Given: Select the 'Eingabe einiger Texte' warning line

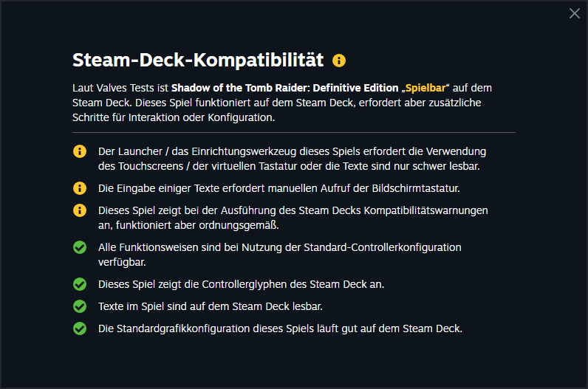Looking at the screenshot, I should (280, 187).
